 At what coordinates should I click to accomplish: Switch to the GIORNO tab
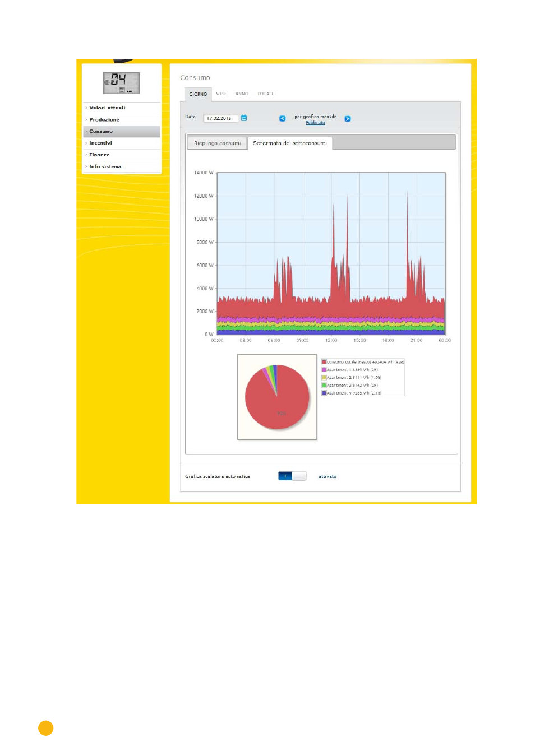198,94
